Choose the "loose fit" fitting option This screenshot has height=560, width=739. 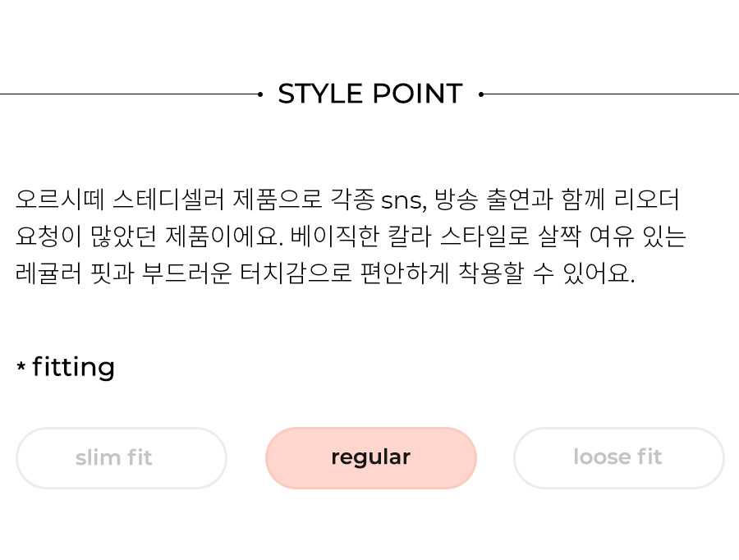tap(619, 457)
